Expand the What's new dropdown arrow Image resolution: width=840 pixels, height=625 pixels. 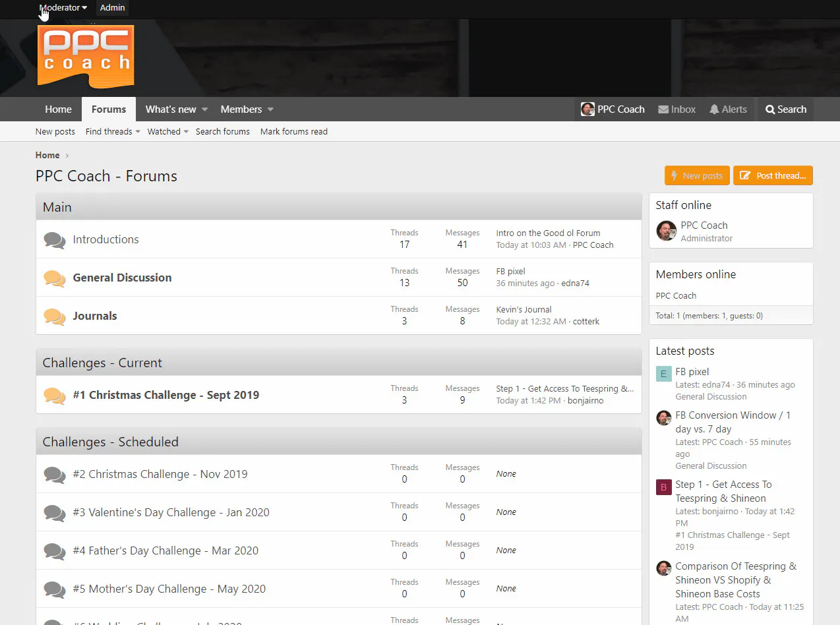[x=204, y=109]
